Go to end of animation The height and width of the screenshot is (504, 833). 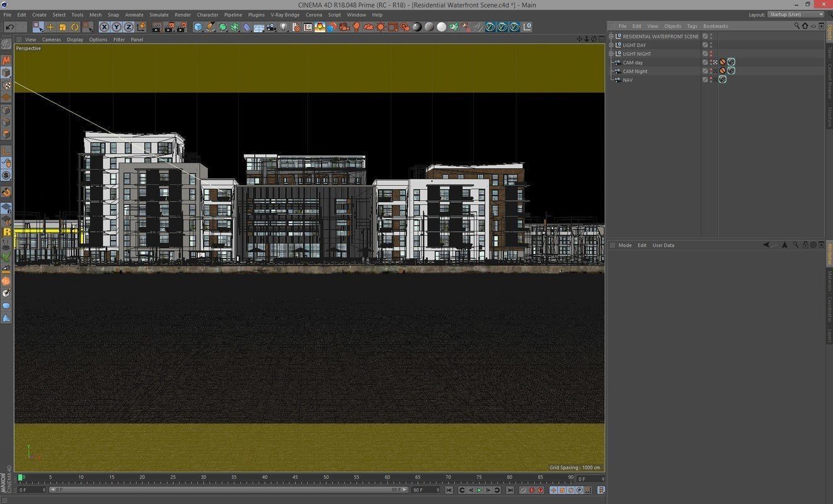tap(510, 490)
